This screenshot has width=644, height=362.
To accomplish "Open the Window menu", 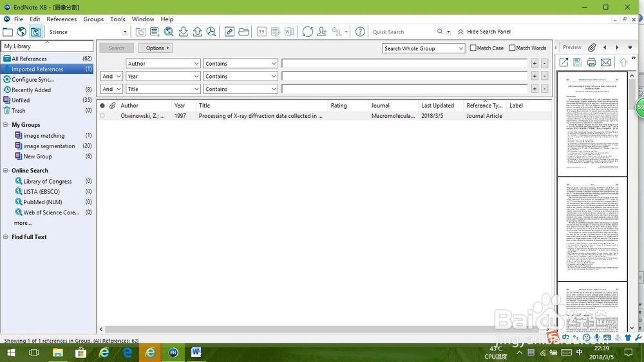I will pos(143,19).
